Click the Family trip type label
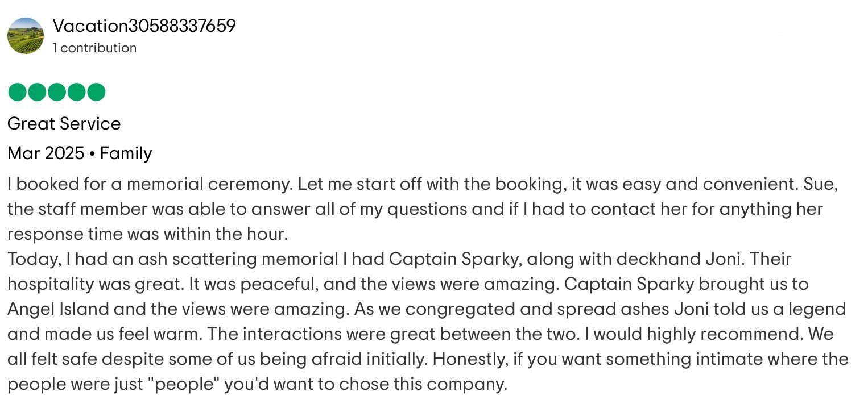868x400 pixels. pos(126,154)
